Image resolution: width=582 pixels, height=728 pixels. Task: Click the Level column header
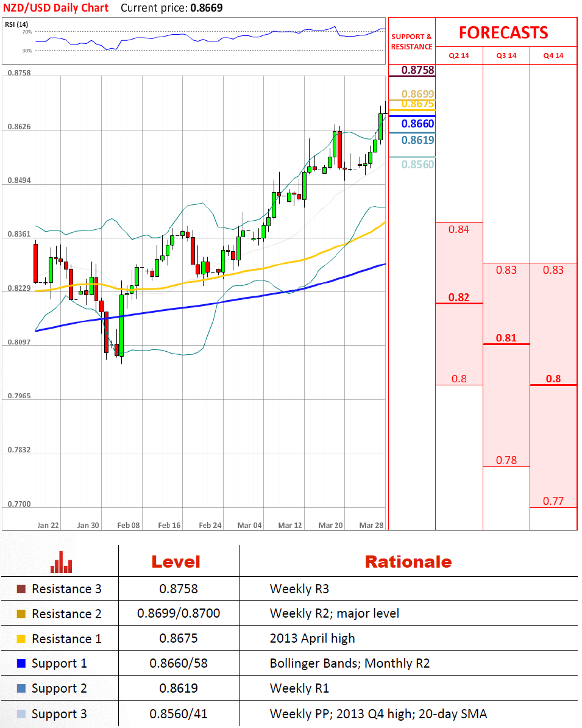[x=176, y=562]
